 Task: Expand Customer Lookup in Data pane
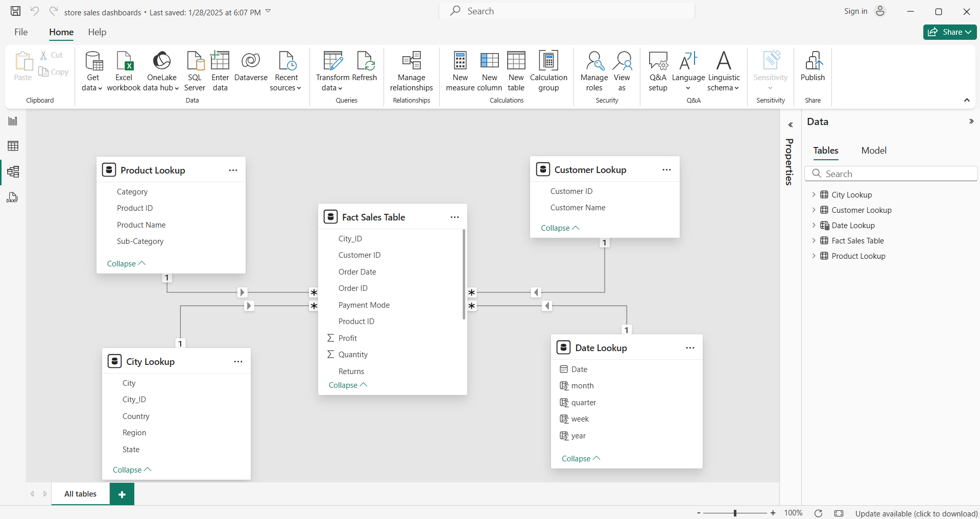pyautogui.click(x=814, y=210)
